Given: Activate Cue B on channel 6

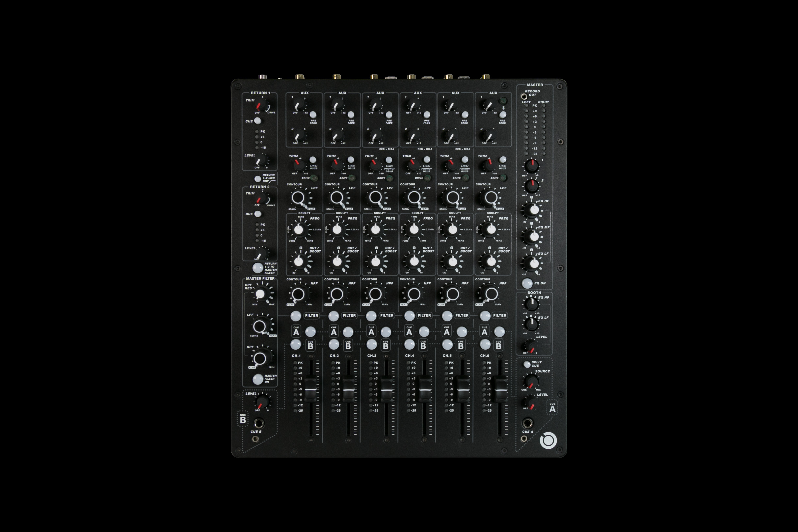Looking at the screenshot, I should [x=485, y=344].
